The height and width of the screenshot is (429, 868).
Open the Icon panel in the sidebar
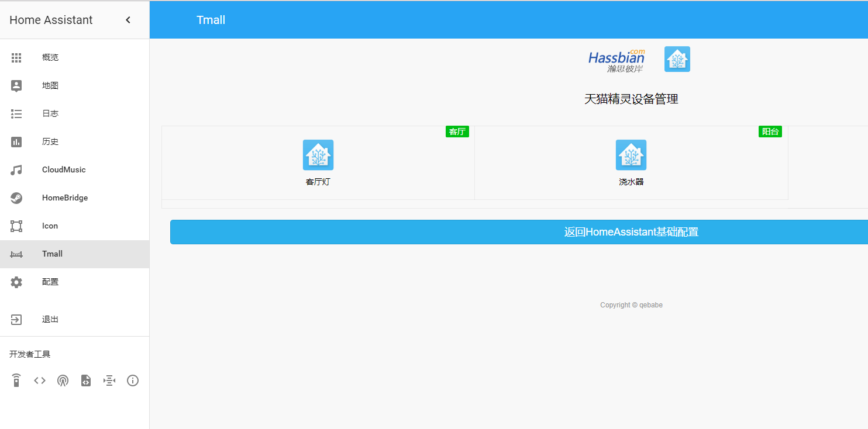[x=50, y=226]
